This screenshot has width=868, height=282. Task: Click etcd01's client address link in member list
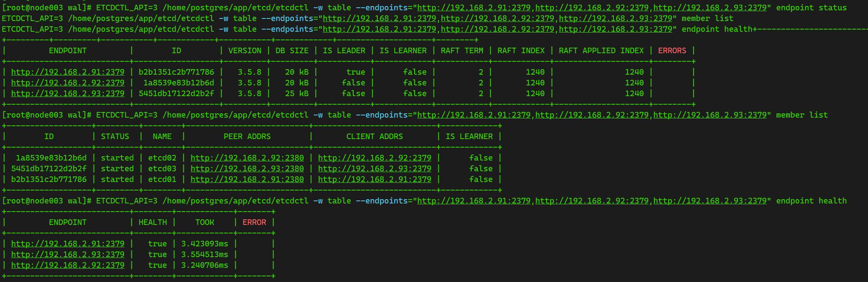pyautogui.click(x=374, y=179)
